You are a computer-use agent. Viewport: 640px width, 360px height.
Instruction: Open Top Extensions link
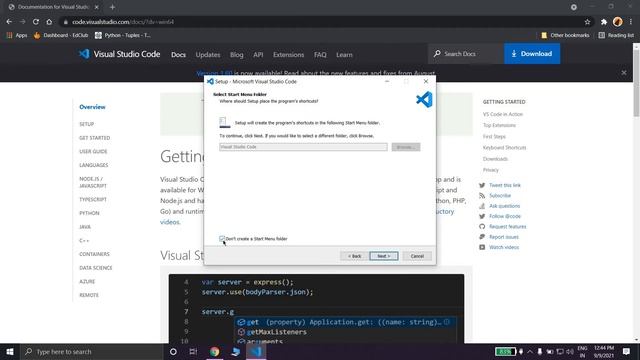click(499, 125)
